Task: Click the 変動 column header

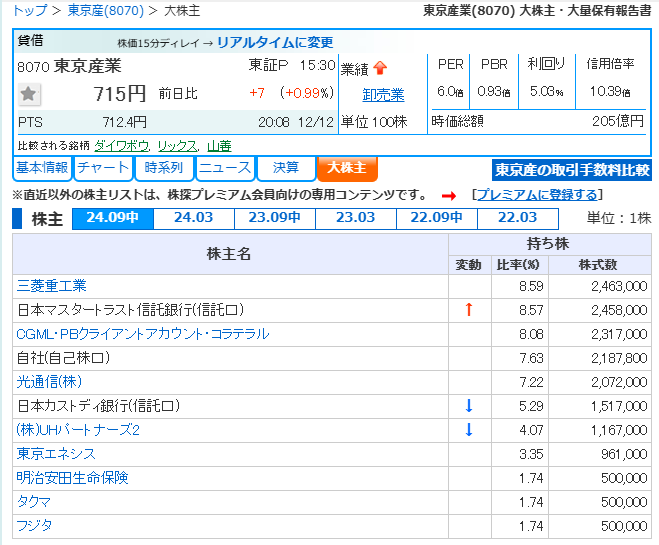Action: pos(469,265)
